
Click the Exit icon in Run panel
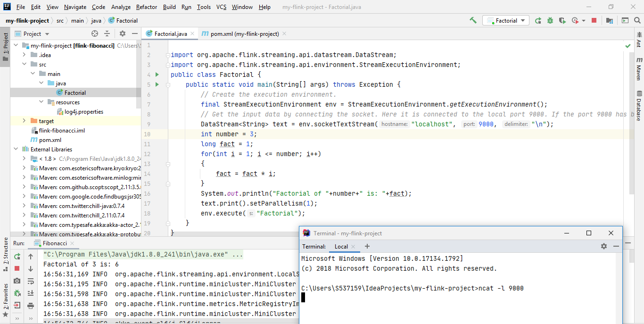[17, 305]
